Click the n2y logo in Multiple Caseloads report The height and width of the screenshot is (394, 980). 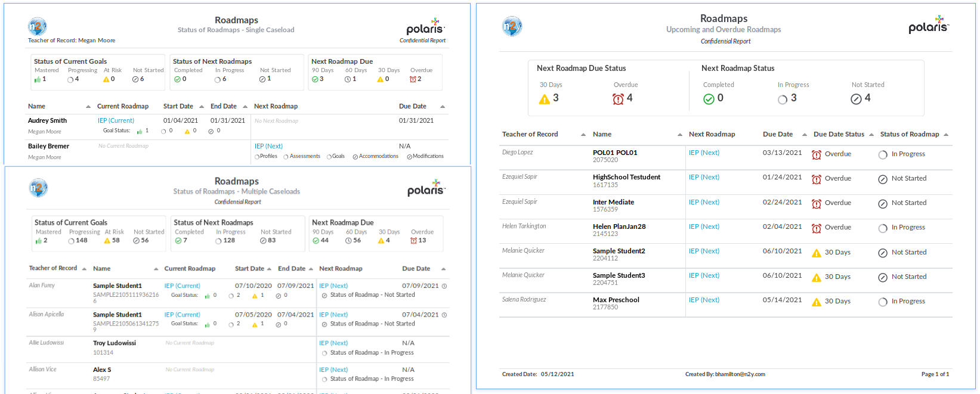pyautogui.click(x=39, y=188)
